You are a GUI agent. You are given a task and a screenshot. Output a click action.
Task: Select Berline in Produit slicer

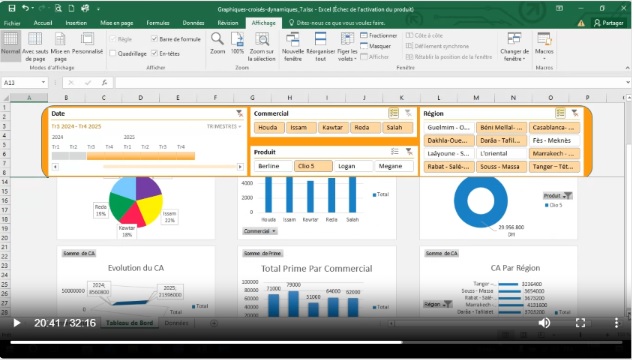[273, 166]
